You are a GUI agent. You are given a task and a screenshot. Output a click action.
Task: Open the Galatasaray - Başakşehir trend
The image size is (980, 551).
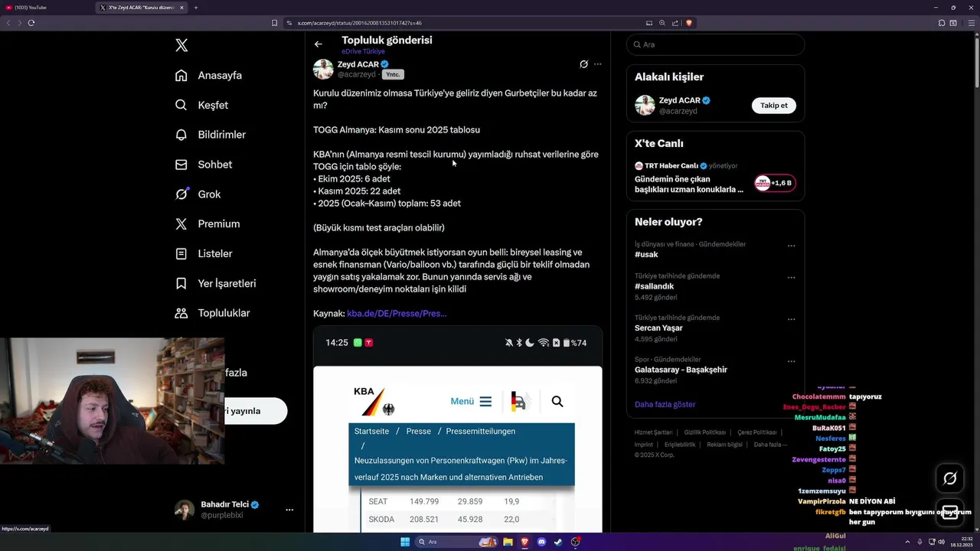coord(681,370)
